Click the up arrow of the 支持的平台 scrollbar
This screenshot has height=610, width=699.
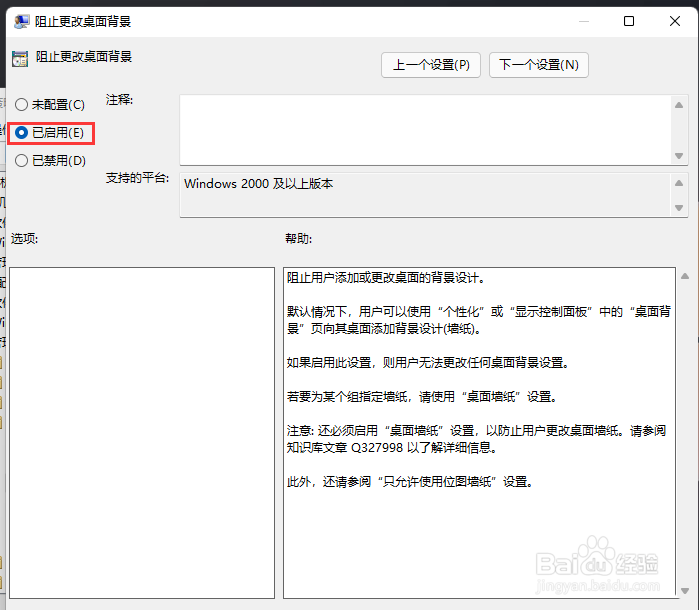click(x=679, y=183)
